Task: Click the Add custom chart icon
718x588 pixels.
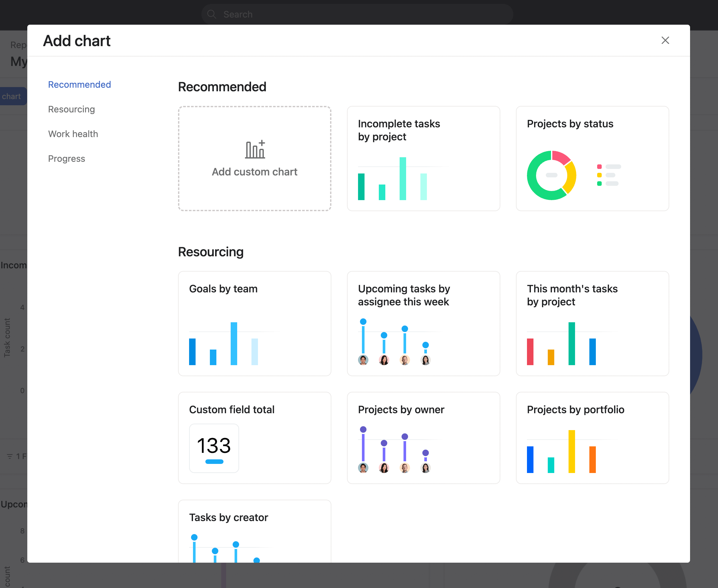Action: click(255, 149)
